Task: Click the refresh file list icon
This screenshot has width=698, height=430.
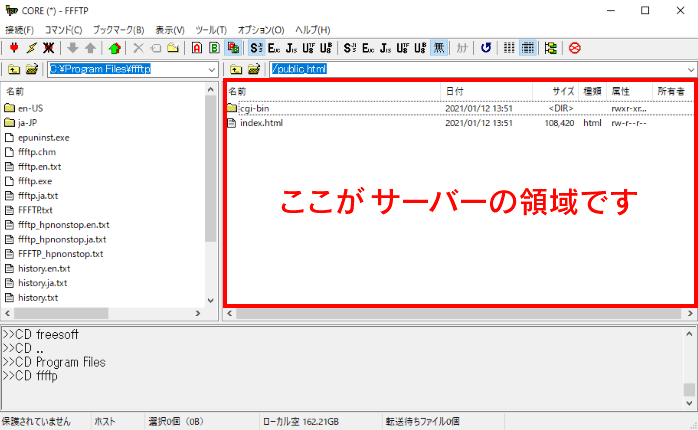Action: (486, 47)
